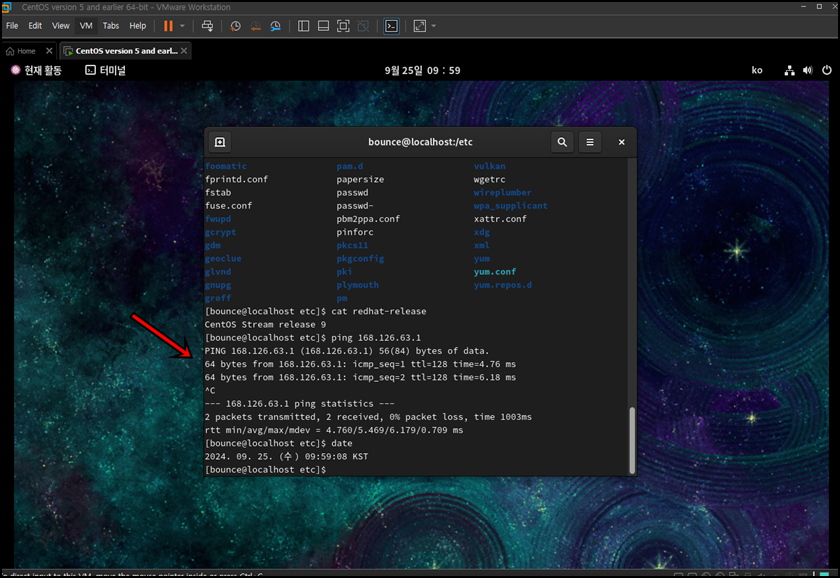Open the terminal hamburger menu
Screen dimensions: 840x578
click(590, 142)
